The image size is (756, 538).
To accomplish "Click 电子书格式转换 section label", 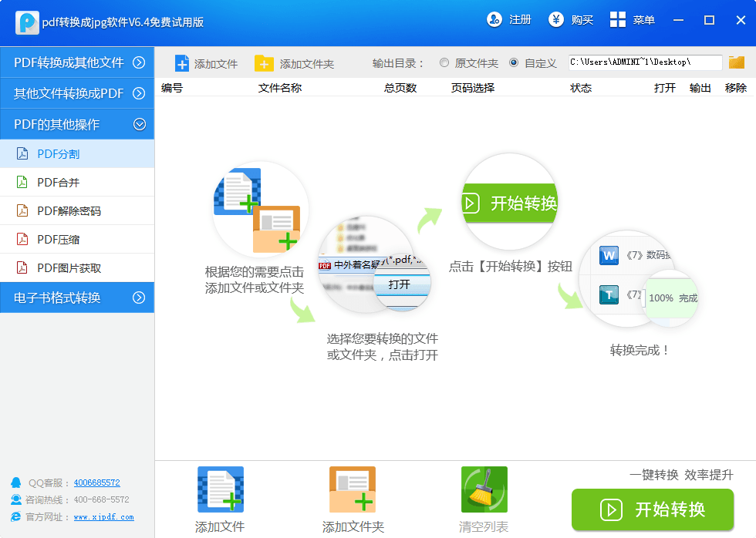I will click(57, 298).
